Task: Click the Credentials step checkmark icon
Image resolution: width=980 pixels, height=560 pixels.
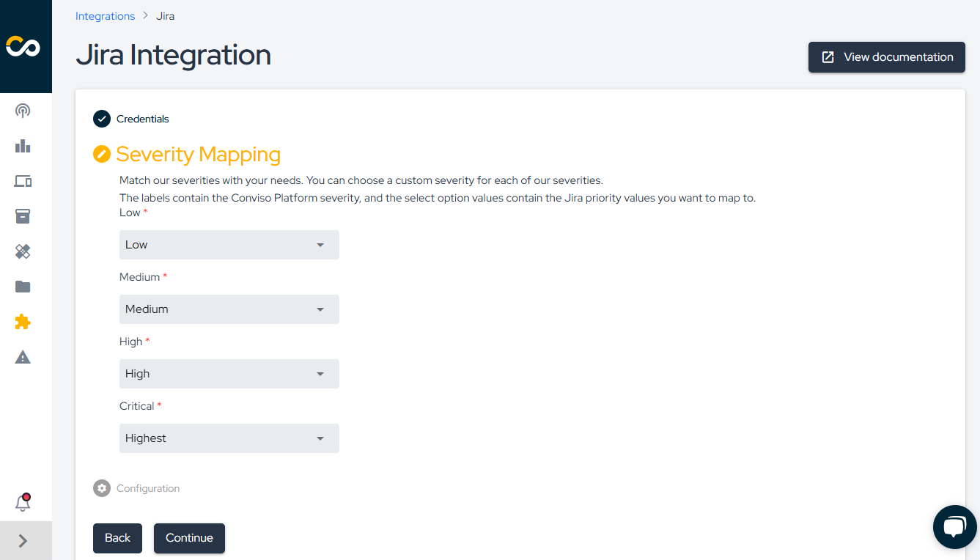Action: (x=102, y=119)
